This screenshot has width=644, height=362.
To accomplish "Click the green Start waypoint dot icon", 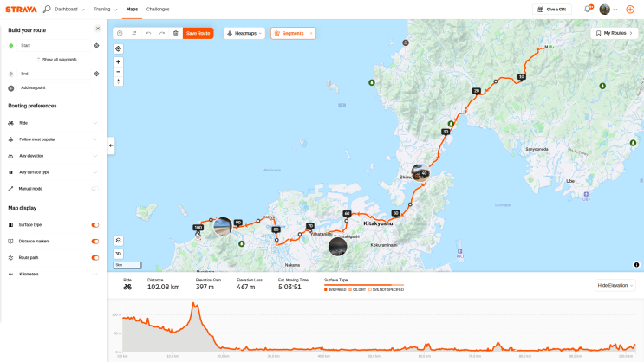I will 11,46.
